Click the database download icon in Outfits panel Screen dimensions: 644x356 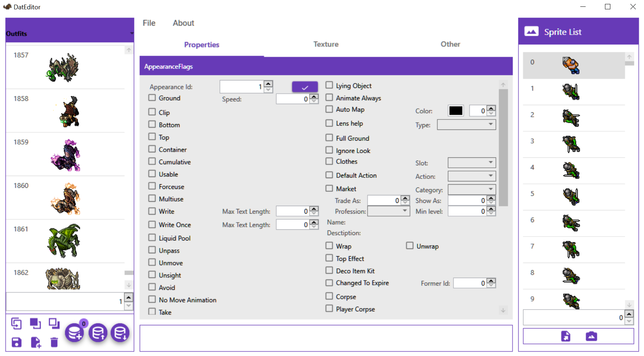[121, 333]
